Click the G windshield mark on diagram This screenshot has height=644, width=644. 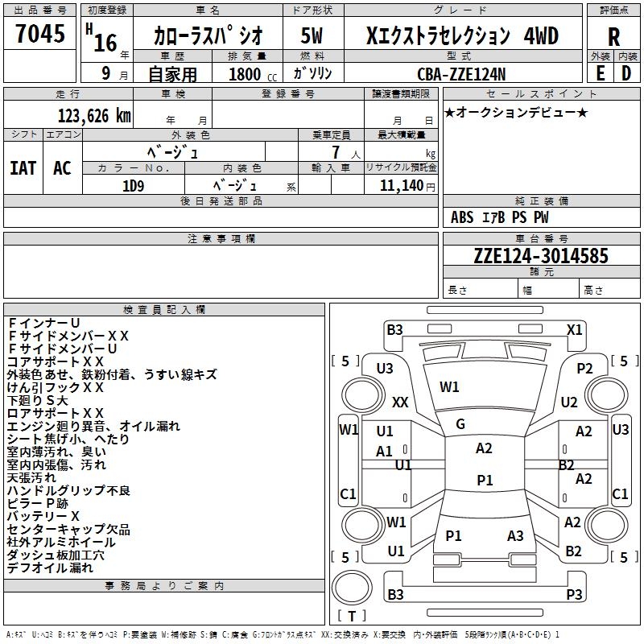[460, 424]
